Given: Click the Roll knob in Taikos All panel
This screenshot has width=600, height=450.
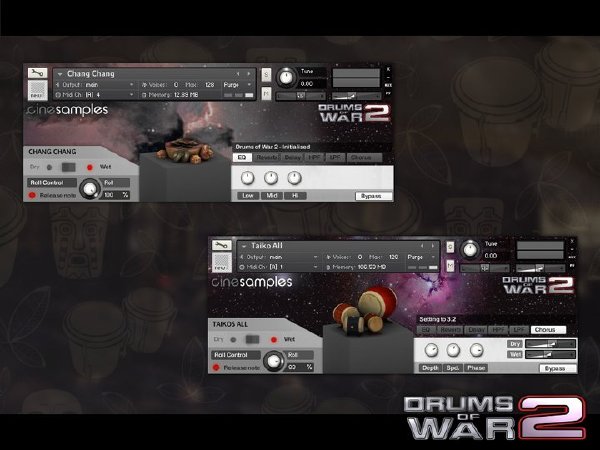Looking at the screenshot, I should click(274, 361).
